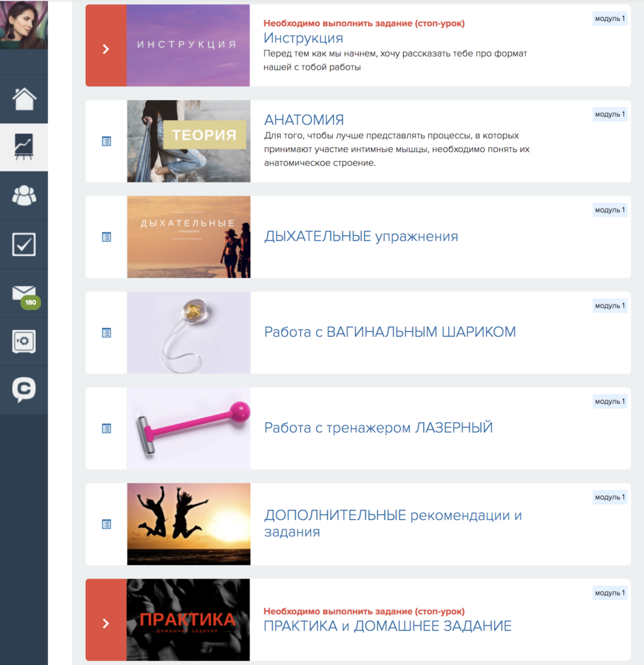
Task: Open messages envelope icon with 180 badge
Action: (x=24, y=294)
